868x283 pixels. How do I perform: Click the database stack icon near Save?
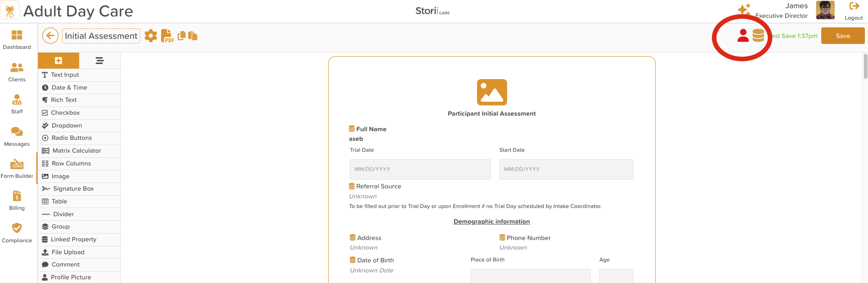click(758, 36)
